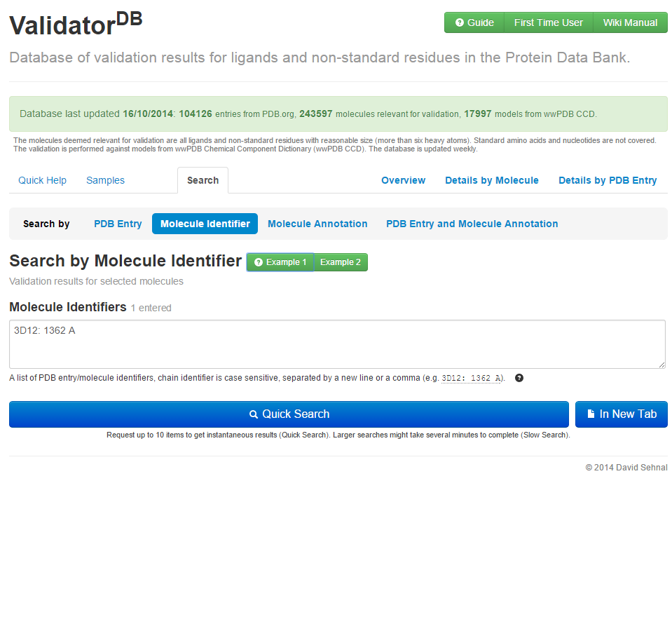Image resolution: width=672 pixels, height=631 pixels.
Task: Open Details by Molecule tab
Action: (492, 180)
